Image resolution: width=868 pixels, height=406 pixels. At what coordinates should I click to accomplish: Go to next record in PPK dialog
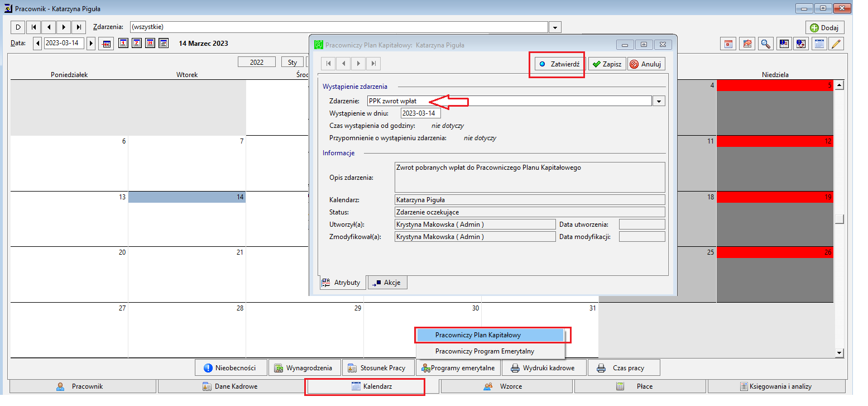click(358, 64)
